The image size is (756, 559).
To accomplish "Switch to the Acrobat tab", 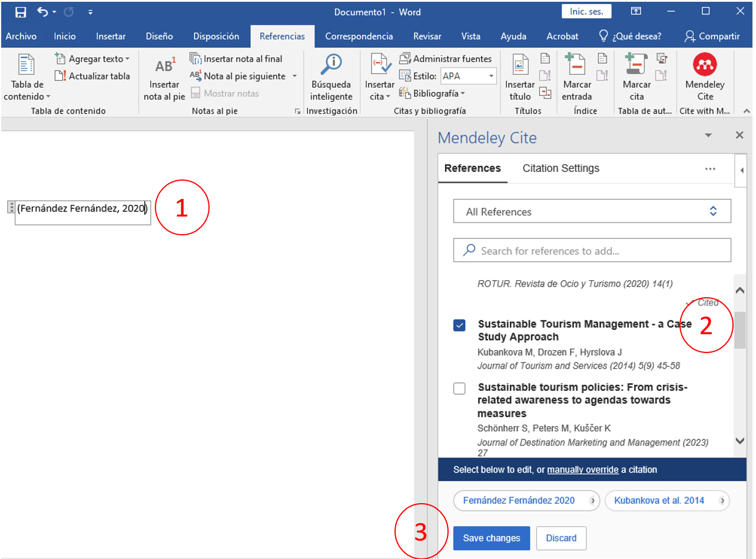I will click(x=562, y=36).
